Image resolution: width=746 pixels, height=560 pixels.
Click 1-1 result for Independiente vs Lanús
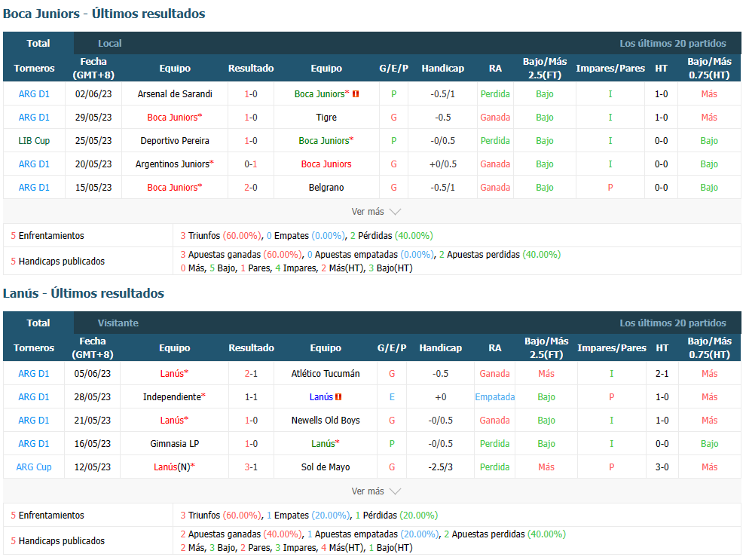coord(251,397)
